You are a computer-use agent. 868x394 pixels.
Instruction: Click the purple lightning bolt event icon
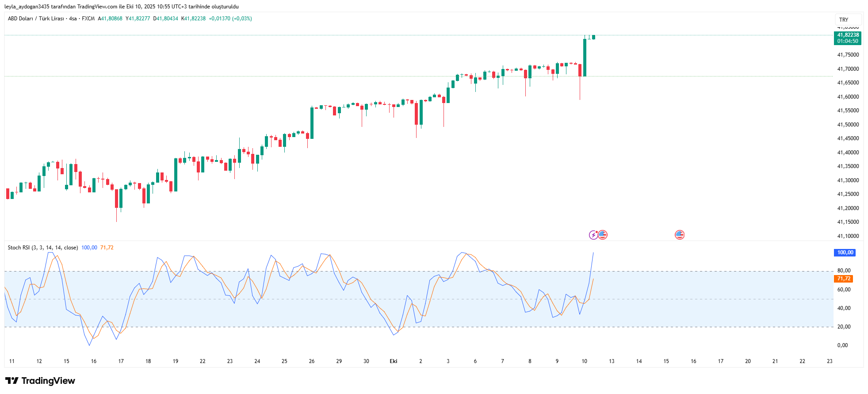click(x=593, y=235)
